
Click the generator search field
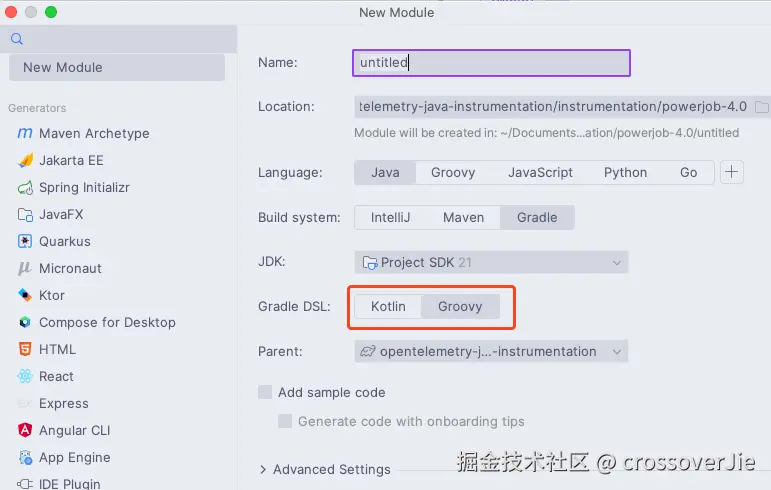(119, 39)
